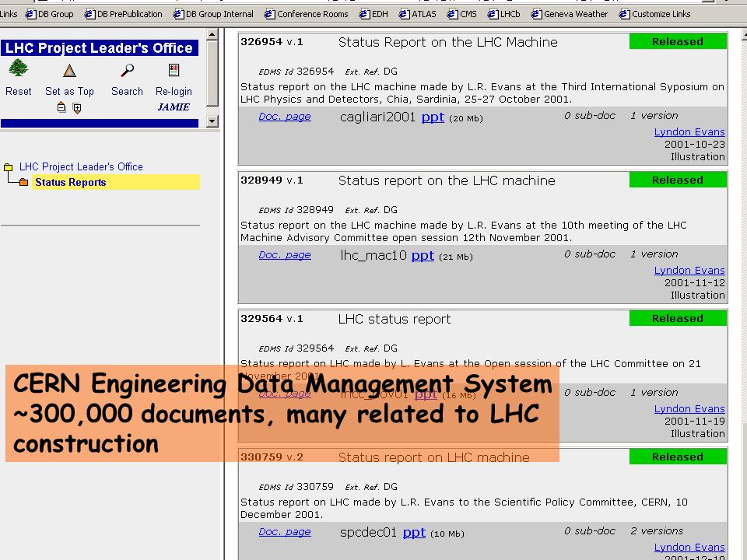Click the Status Reports folder icon
Viewport: 747px width, 560px height.
[24, 182]
